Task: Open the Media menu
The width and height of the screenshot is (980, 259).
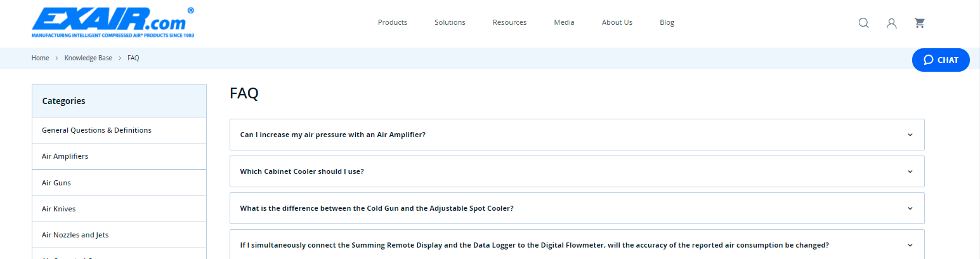Action: (564, 22)
